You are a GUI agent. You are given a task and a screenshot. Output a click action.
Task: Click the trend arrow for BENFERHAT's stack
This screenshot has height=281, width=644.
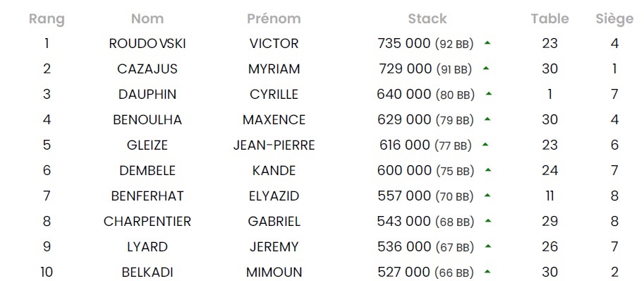tap(487, 195)
